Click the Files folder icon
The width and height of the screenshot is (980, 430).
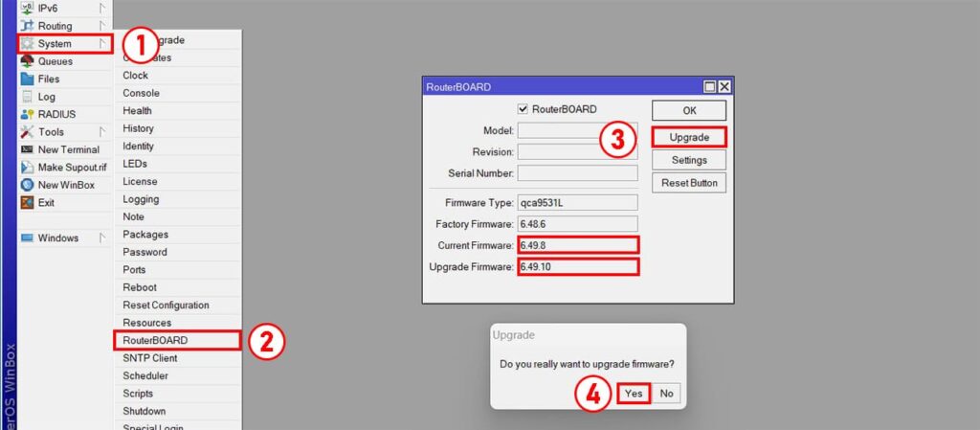(27, 79)
